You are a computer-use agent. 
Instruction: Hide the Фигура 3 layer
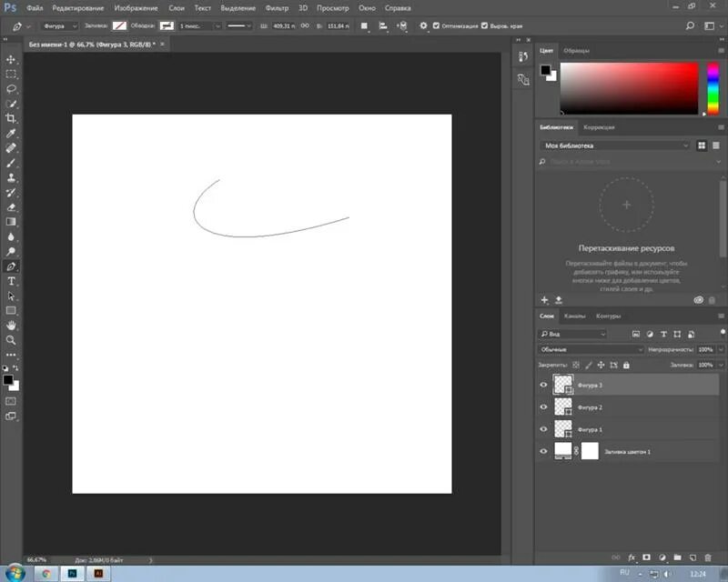pos(543,385)
